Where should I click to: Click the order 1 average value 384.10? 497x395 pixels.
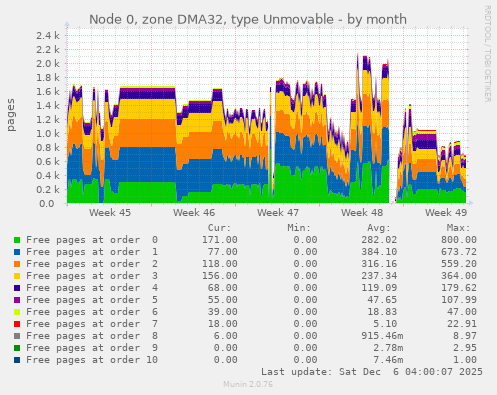click(x=379, y=252)
